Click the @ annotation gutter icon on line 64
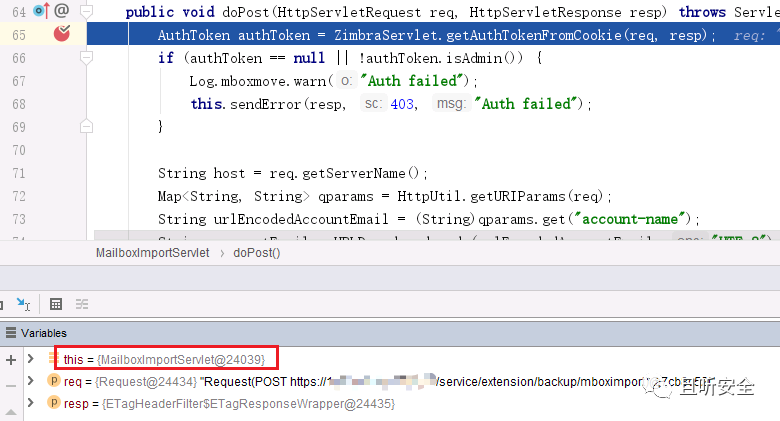 [x=61, y=10]
